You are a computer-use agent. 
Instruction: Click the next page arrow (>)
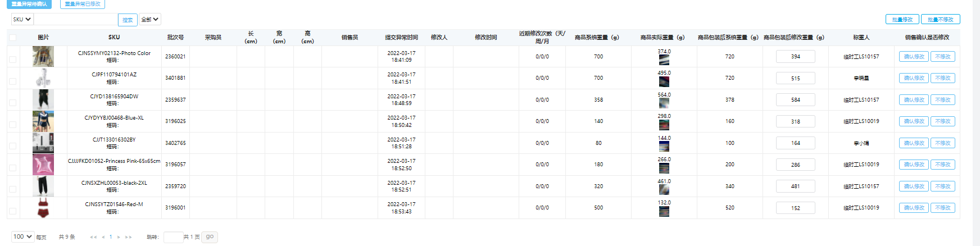[118, 237]
